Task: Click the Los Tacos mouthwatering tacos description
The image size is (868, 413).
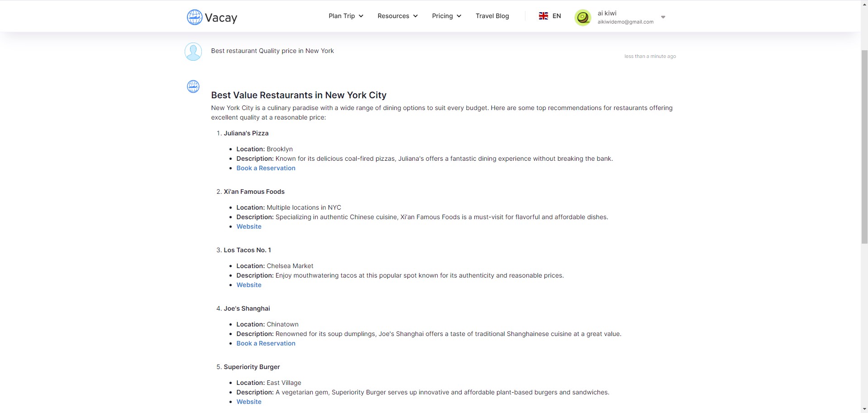Action: pos(400,275)
